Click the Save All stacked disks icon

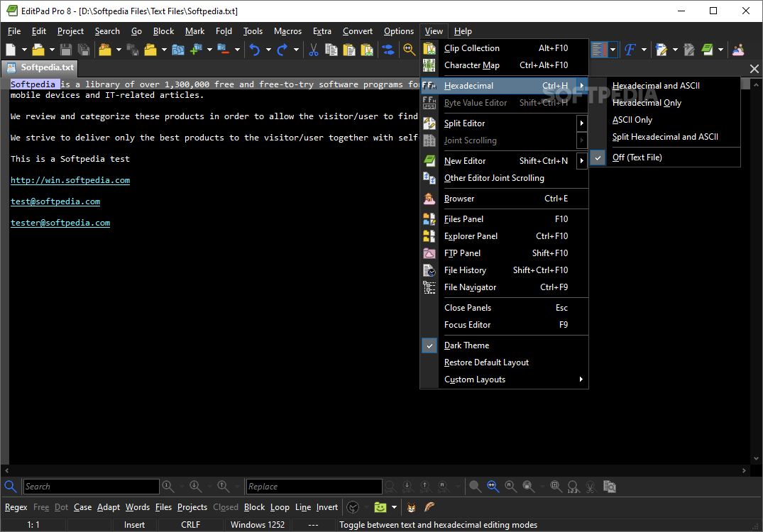[x=84, y=50]
